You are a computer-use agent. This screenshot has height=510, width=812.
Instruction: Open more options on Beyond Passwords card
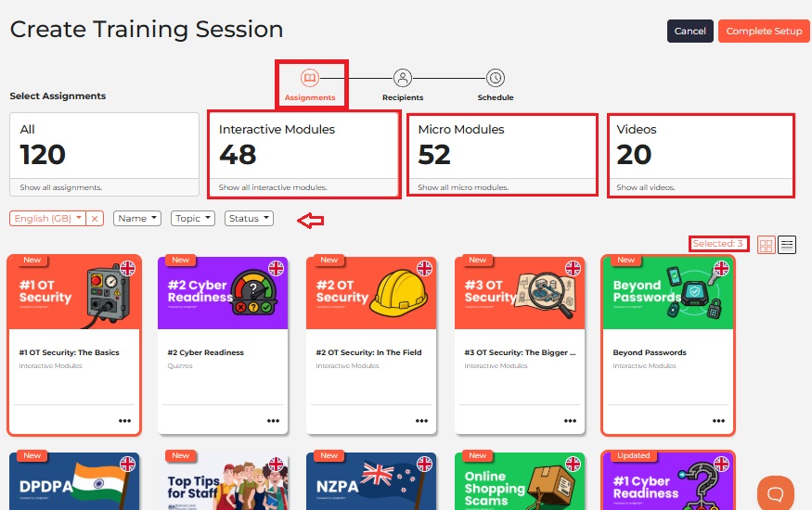pos(718,420)
